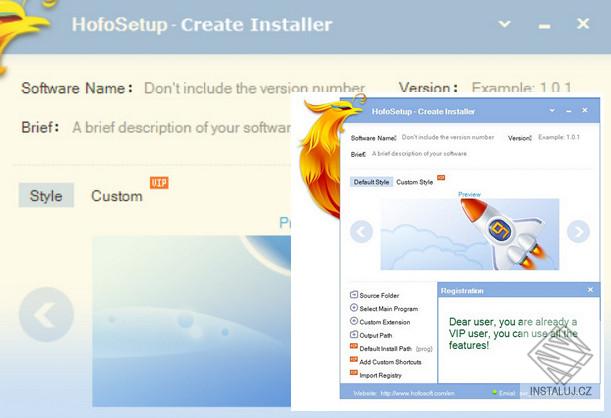The width and height of the screenshot is (611, 418).
Task: Open dropdown chevron in large window's title bar
Action: tap(504, 24)
